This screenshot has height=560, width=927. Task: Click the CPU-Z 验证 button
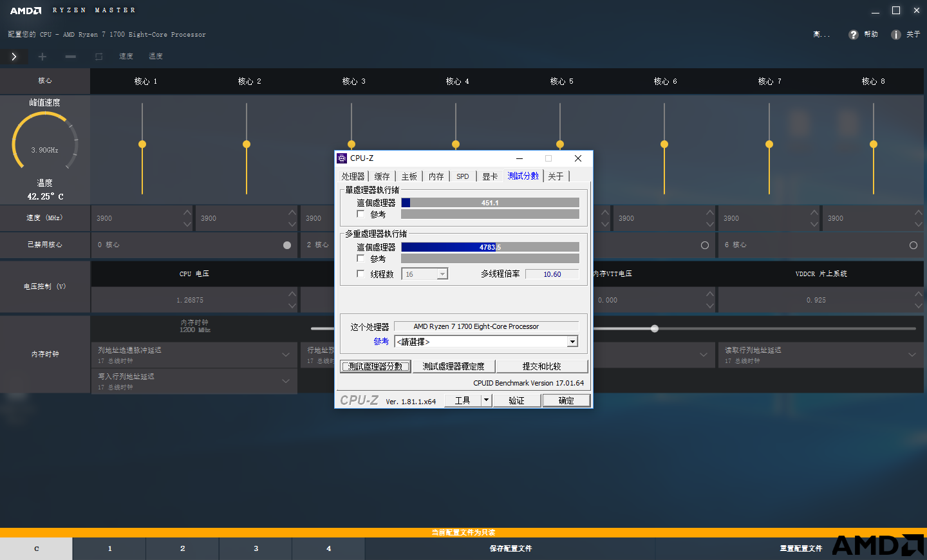click(x=517, y=400)
